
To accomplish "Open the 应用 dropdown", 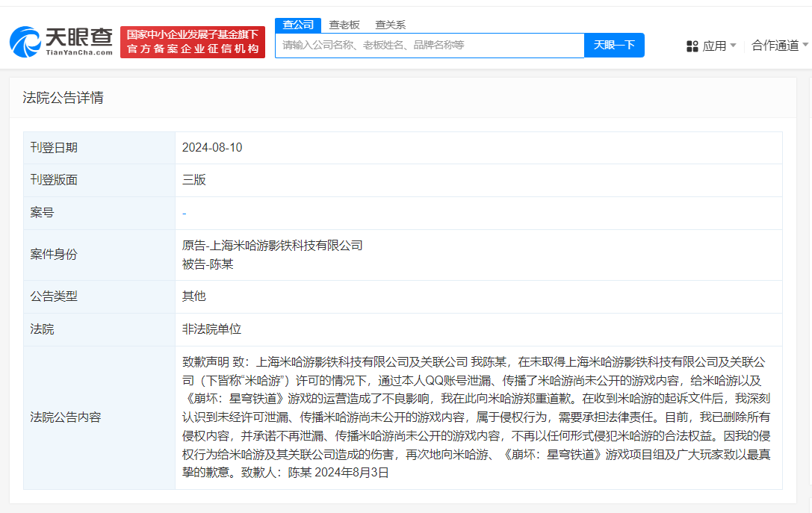I will click(717, 46).
